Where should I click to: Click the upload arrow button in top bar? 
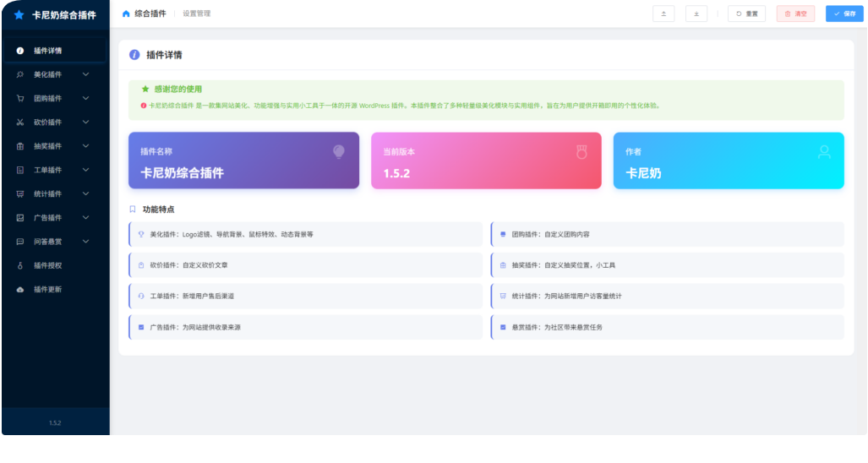coord(663,14)
